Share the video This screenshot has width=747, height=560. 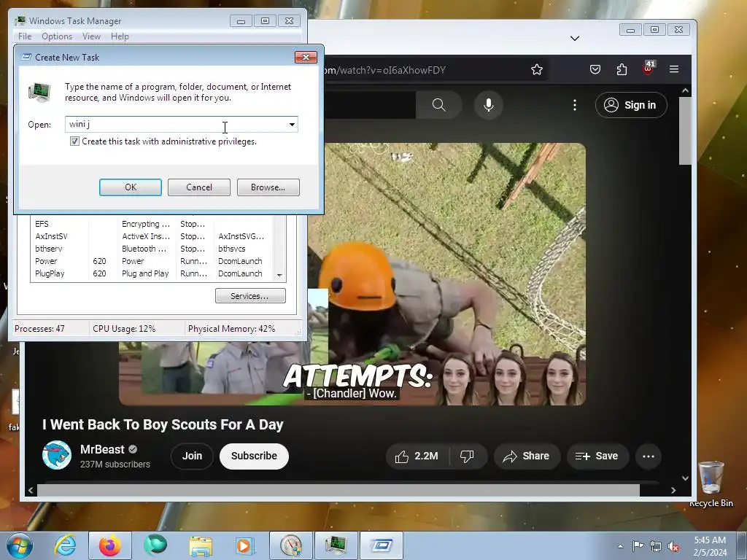point(527,456)
